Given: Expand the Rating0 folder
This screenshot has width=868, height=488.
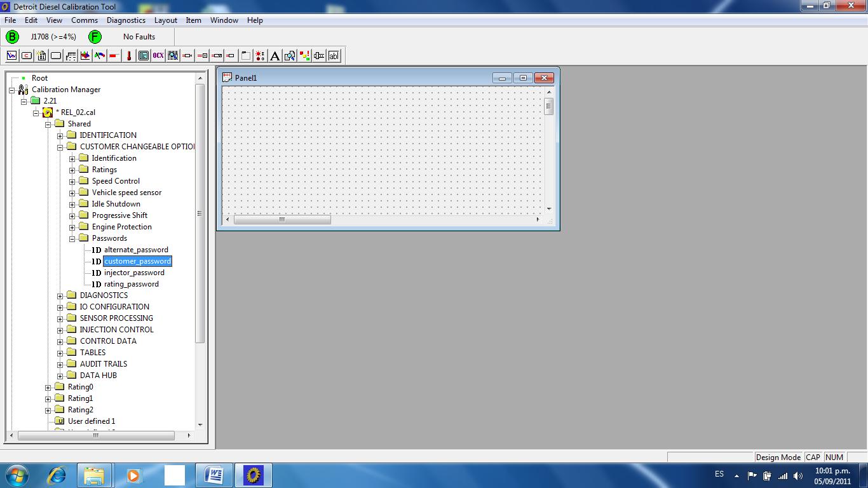Looking at the screenshot, I should pyautogui.click(x=48, y=387).
